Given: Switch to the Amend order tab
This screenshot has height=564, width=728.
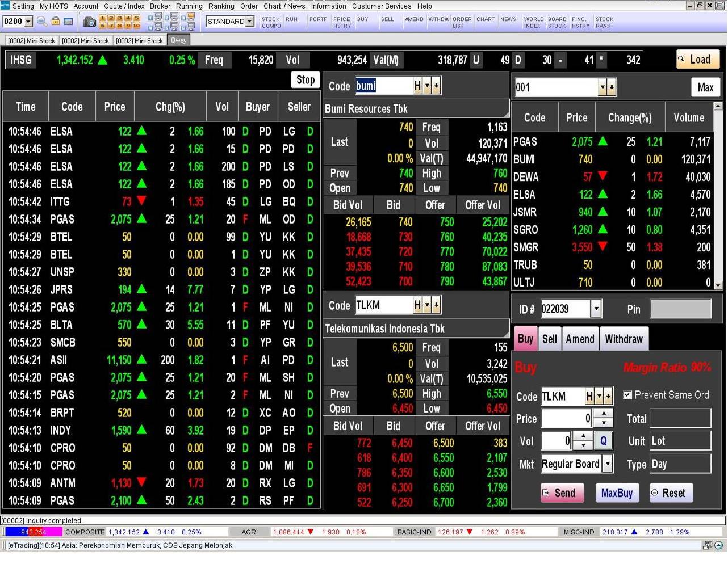Looking at the screenshot, I should tap(580, 339).
